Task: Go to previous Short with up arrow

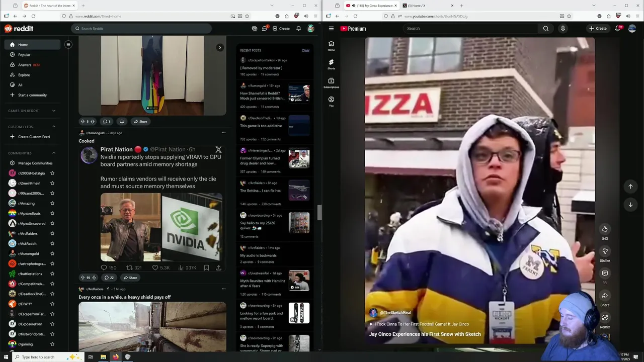Action: (630, 187)
